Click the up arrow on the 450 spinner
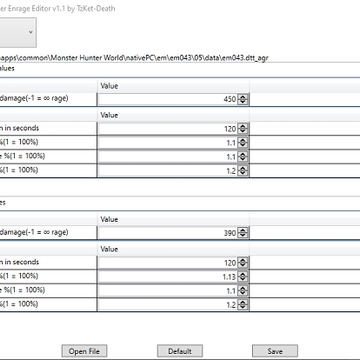The image size is (360, 360). tap(243, 97)
